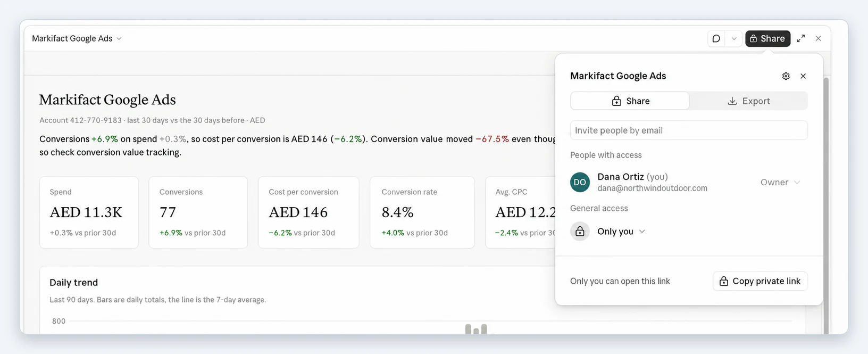Click the DO avatar for Dana Ortiz
This screenshot has height=354, width=868.
(x=580, y=182)
